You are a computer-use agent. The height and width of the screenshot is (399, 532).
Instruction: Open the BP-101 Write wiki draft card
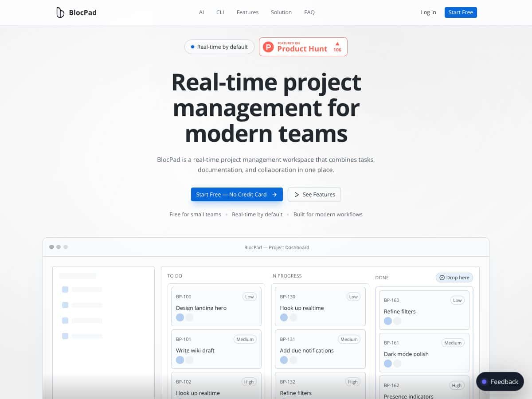pyautogui.click(x=216, y=349)
